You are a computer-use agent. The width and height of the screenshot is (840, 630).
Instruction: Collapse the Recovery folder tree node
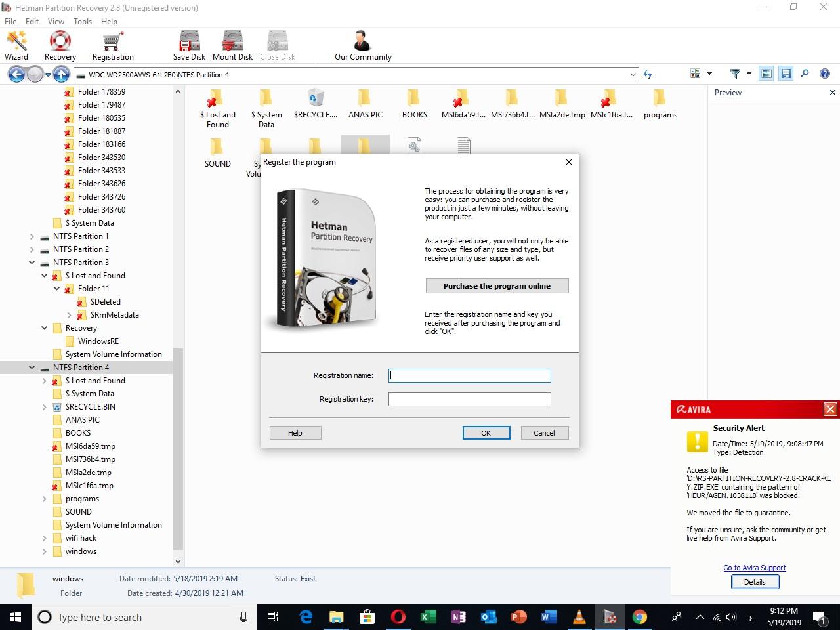point(44,328)
